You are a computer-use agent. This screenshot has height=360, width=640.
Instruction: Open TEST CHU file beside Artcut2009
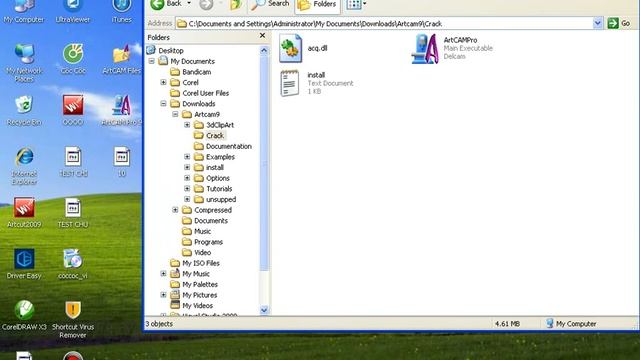73,212
